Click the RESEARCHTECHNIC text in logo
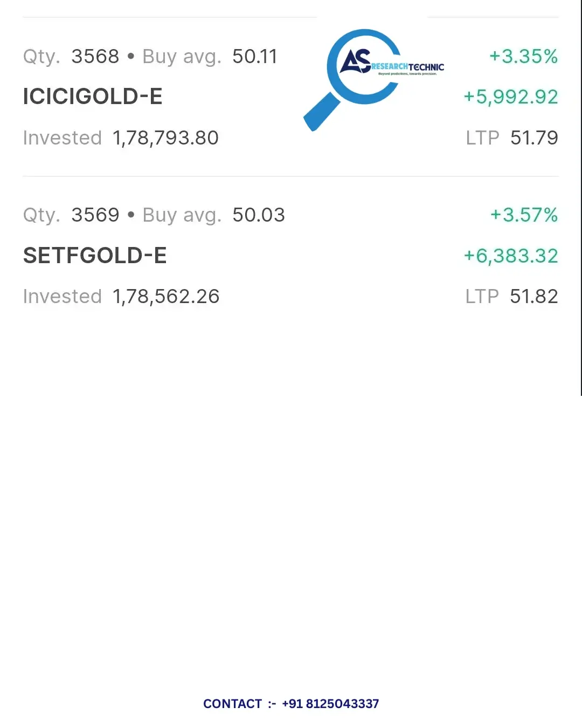This screenshot has width=582, height=728. tap(408, 67)
